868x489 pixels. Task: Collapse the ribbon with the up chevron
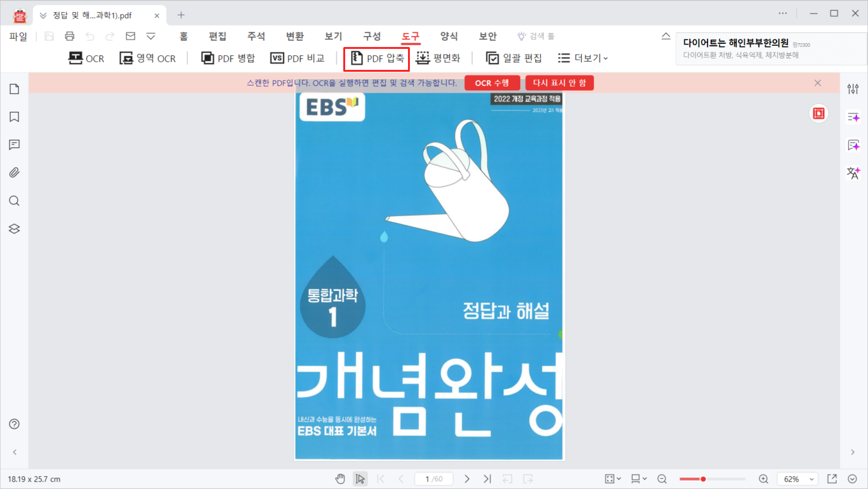pos(665,36)
